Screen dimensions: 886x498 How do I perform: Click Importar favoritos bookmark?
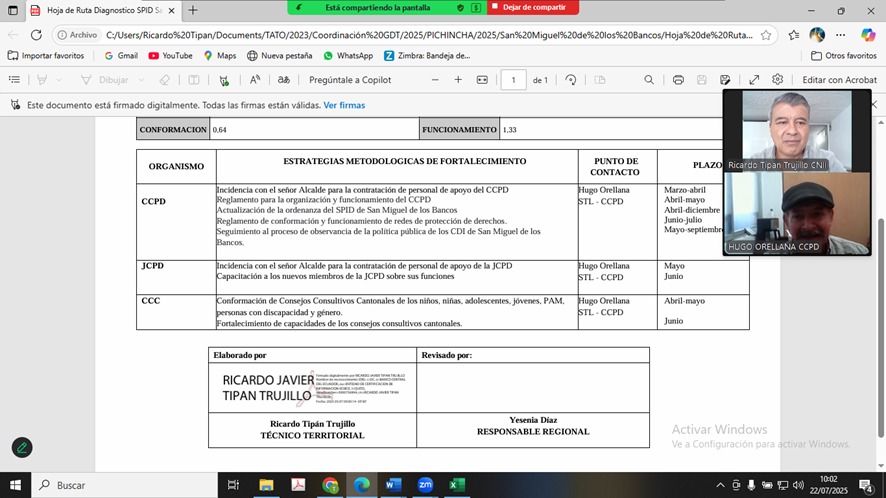coord(46,55)
